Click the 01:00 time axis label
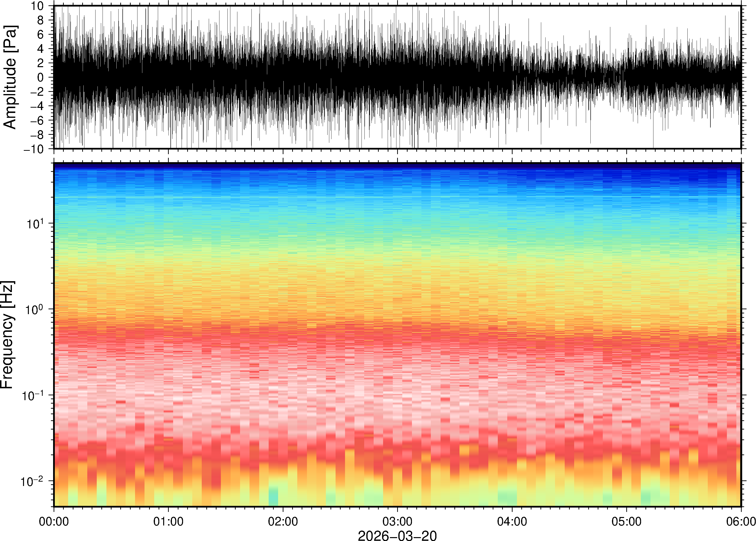756x541 pixels. [168, 521]
